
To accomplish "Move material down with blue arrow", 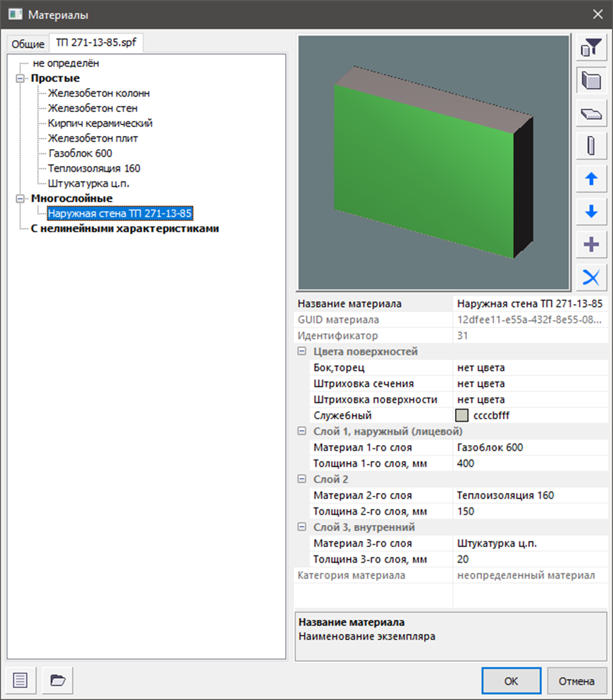I will point(591,212).
